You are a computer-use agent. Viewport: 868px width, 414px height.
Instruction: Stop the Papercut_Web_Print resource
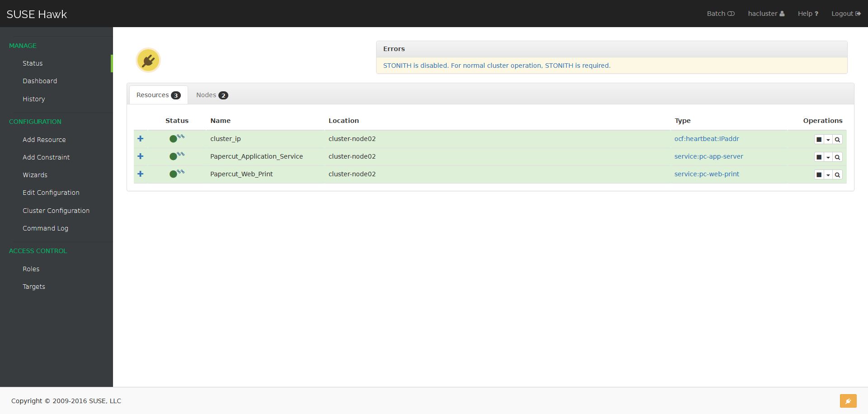point(819,175)
